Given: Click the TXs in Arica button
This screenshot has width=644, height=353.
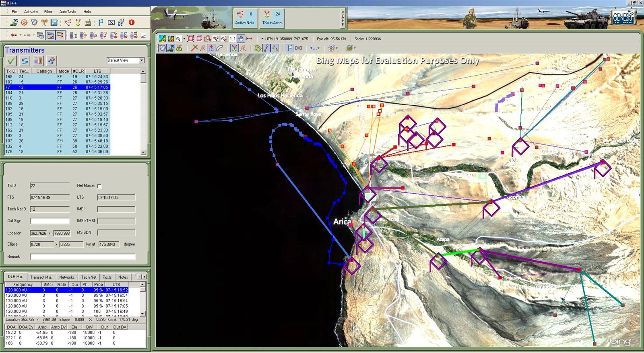Looking at the screenshot, I should pos(272,18).
